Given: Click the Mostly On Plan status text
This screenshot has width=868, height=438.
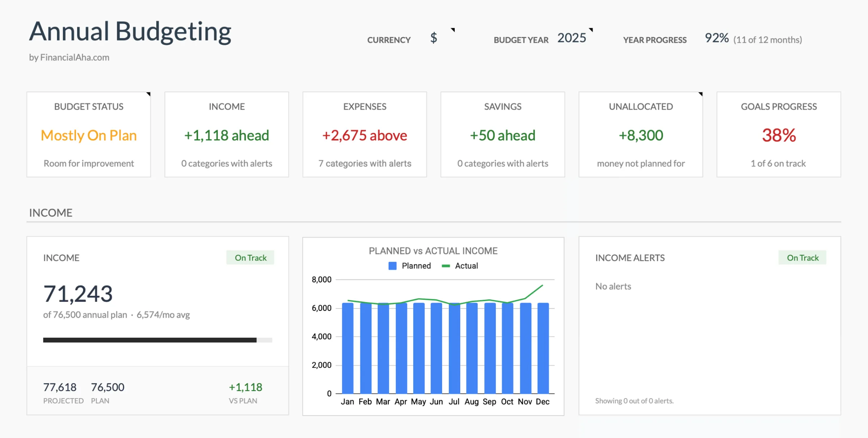Looking at the screenshot, I should point(89,135).
